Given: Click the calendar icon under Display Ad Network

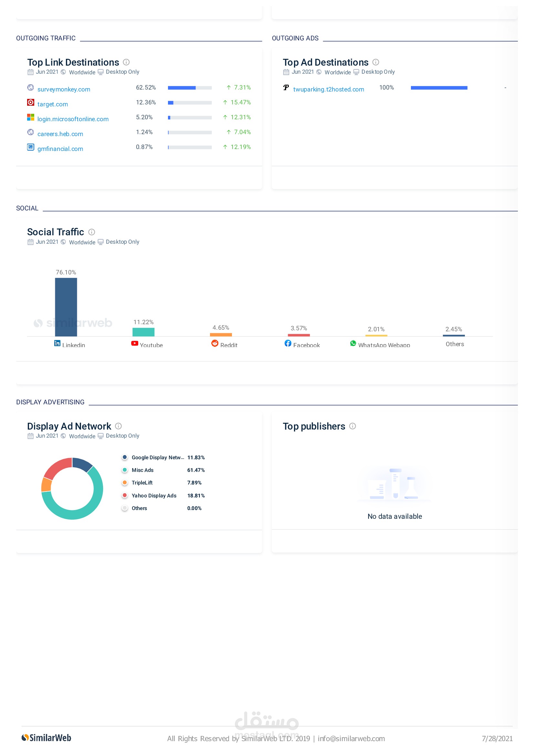Looking at the screenshot, I should click(31, 436).
